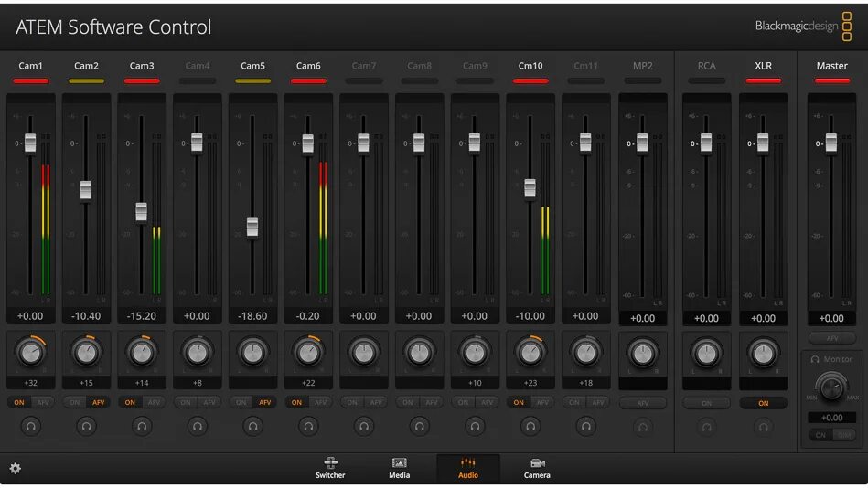The width and height of the screenshot is (868, 488).
Task: Click the Cm10 fader handle
Action: 530,188
